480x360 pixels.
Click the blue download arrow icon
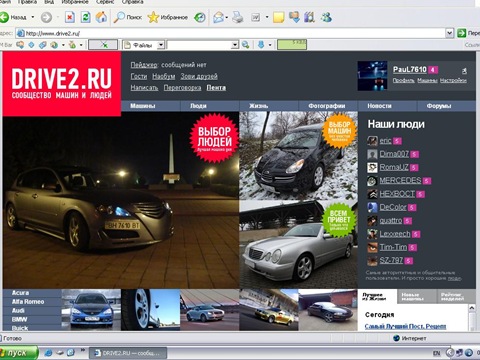tap(261, 45)
